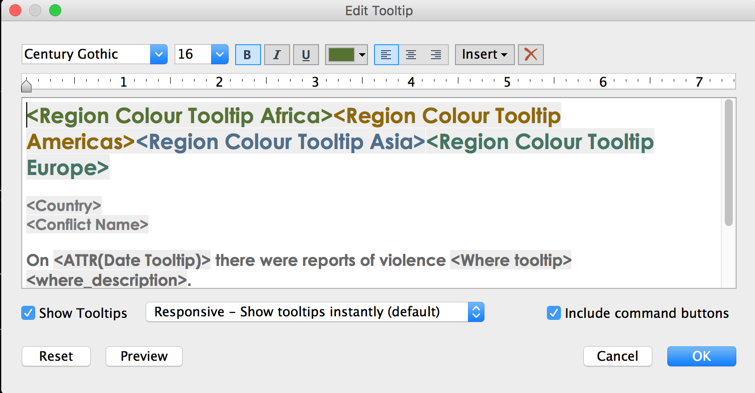
Task: Clear tooltip with red X button
Action: click(x=531, y=54)
